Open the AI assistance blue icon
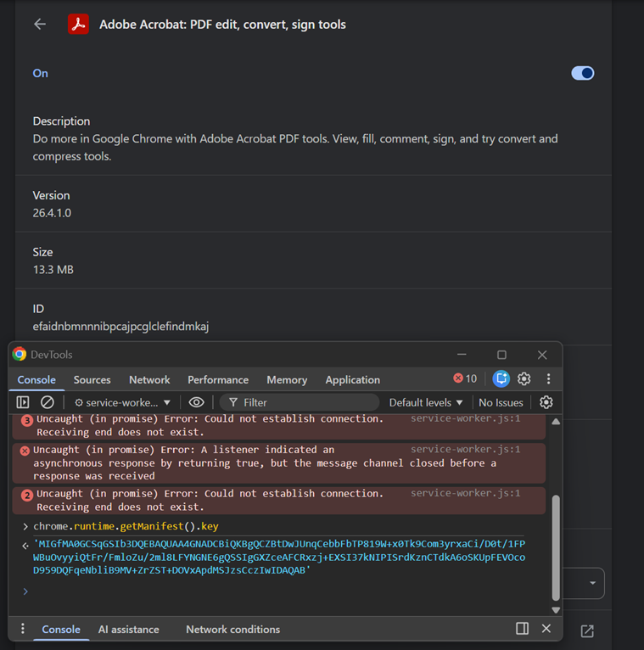 click(501, 379)
